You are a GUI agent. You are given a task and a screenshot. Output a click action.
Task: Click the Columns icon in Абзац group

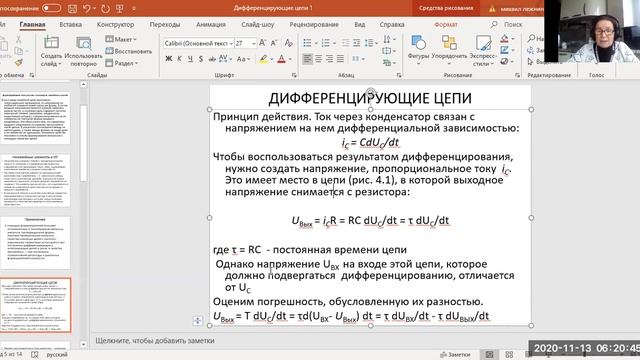(x=356, y=59)
